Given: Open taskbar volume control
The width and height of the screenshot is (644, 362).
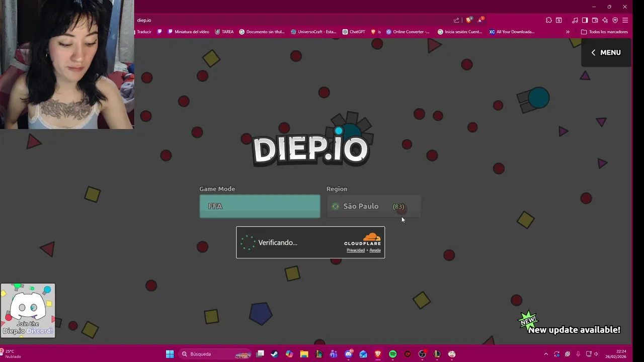Looking at the screenshot, I should (x=596, y=354).
